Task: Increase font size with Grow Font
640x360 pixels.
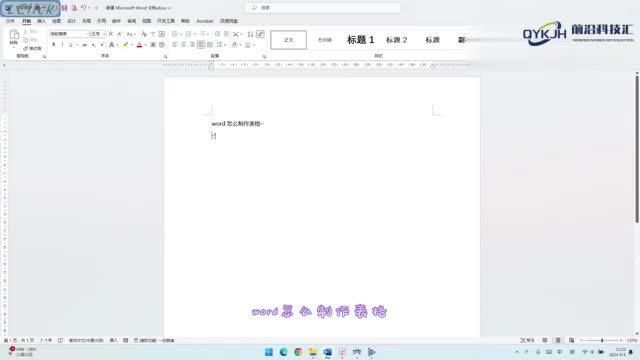Action: [x=111, y=34]
